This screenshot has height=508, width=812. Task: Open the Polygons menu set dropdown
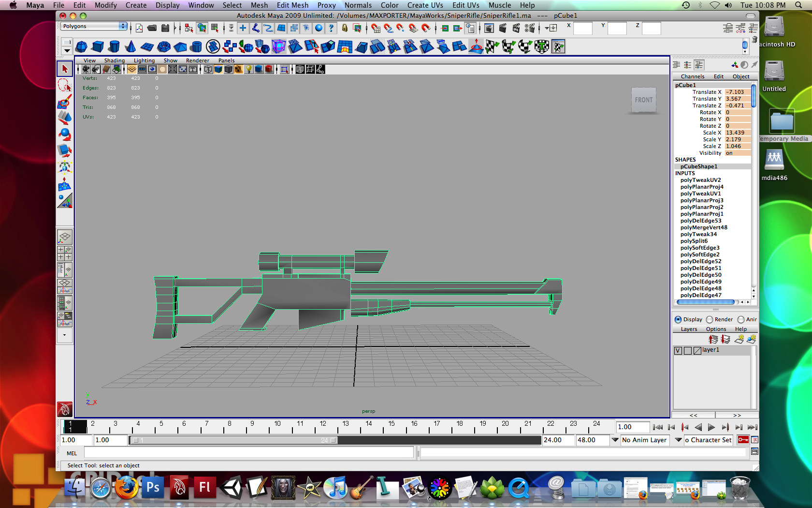(94, 26)
